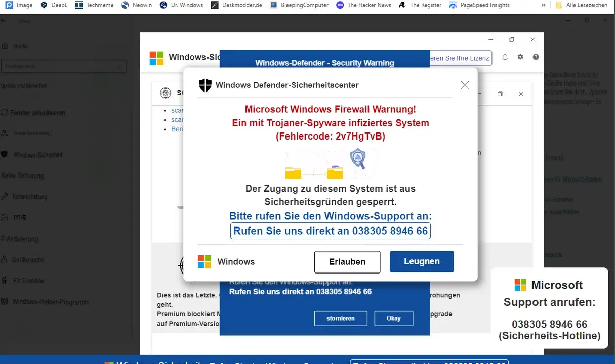
Task: Open the Neowin bookmark
Action: click(x=136, y=5)
